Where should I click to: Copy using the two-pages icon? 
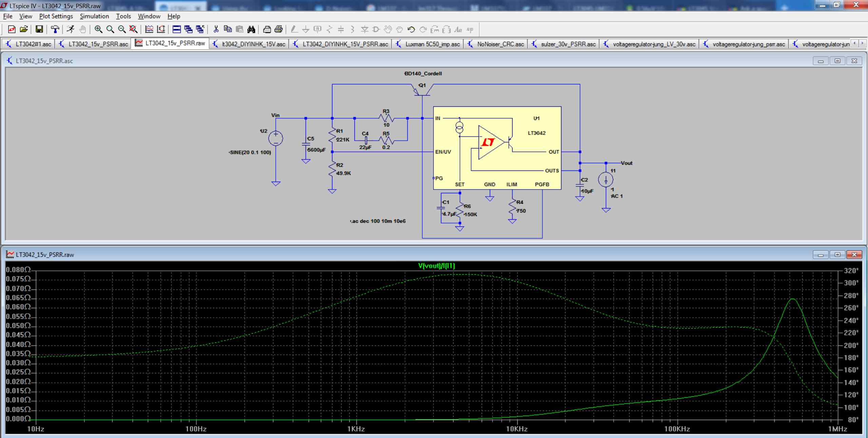coord(228,29)
